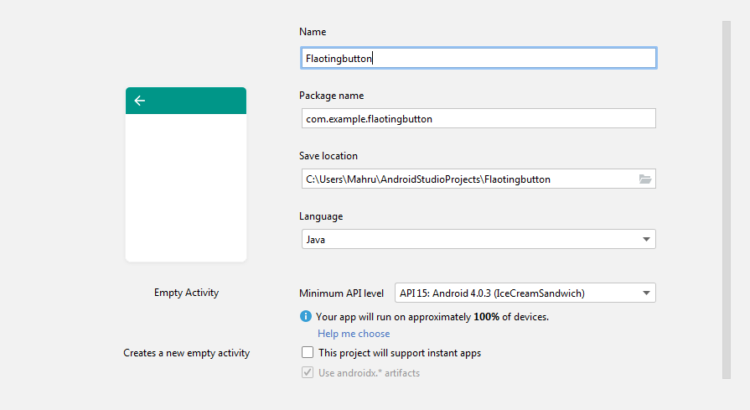750x410 pixels.
Task: Click inside the Name field containing Flaotingbutton
Action: (478, 58)
